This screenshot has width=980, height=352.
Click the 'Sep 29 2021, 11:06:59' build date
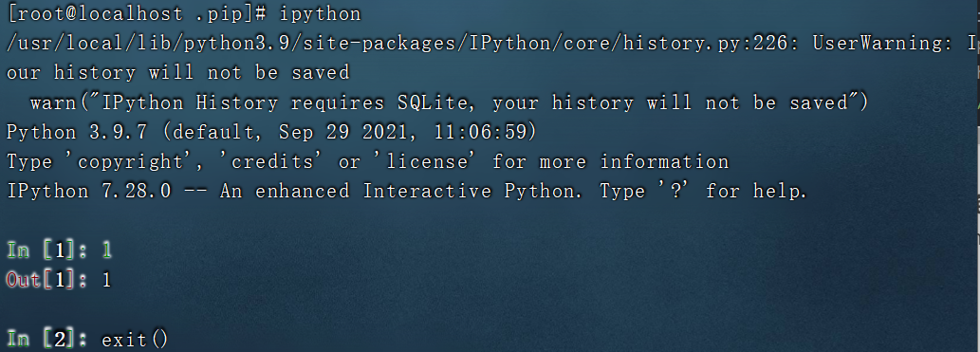403,132
